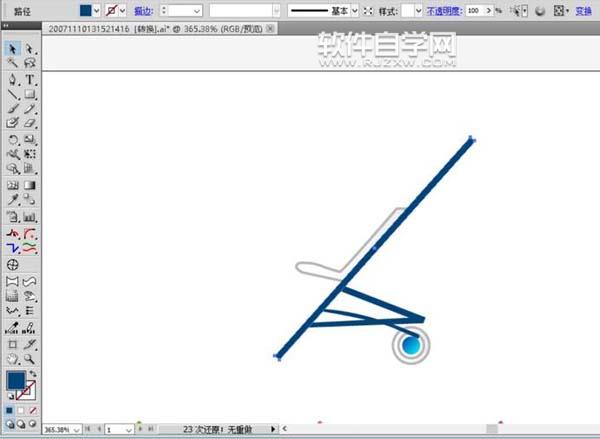Select the Paintbrush tool

point(13,109)
